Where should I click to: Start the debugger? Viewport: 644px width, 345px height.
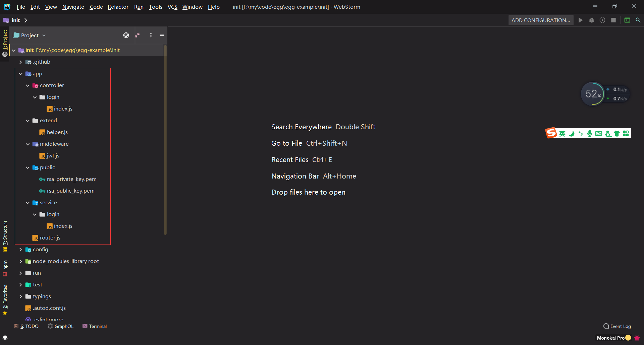point(591,20)
